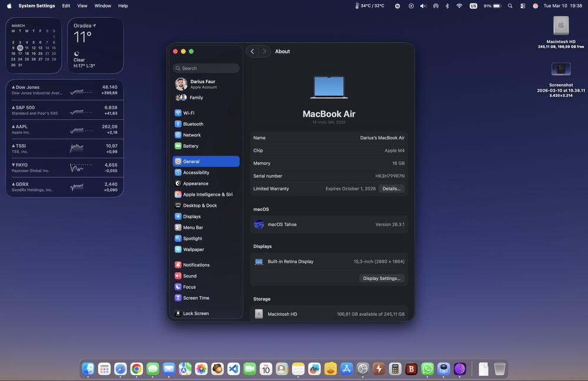588x381 pixels.
Task: Open the System Settings app menu
Action: pyautogui.click(x=36, y=6)
